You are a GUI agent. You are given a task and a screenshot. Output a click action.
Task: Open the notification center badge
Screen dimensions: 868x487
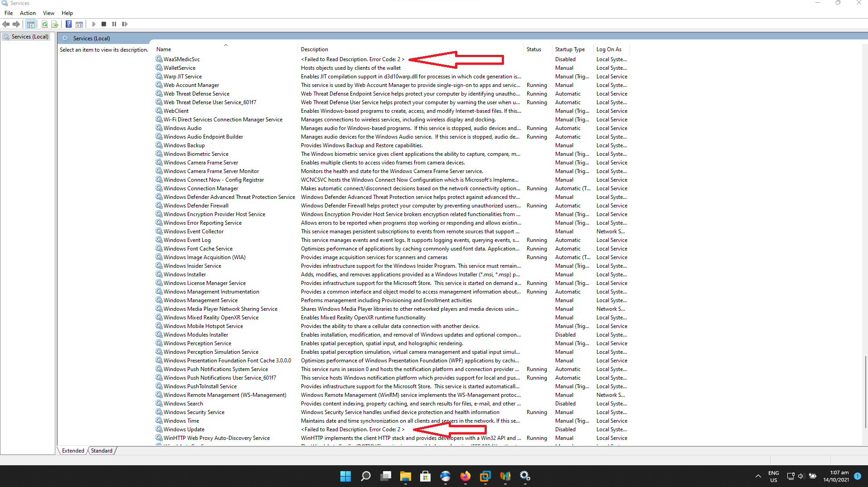coord(857,476)
